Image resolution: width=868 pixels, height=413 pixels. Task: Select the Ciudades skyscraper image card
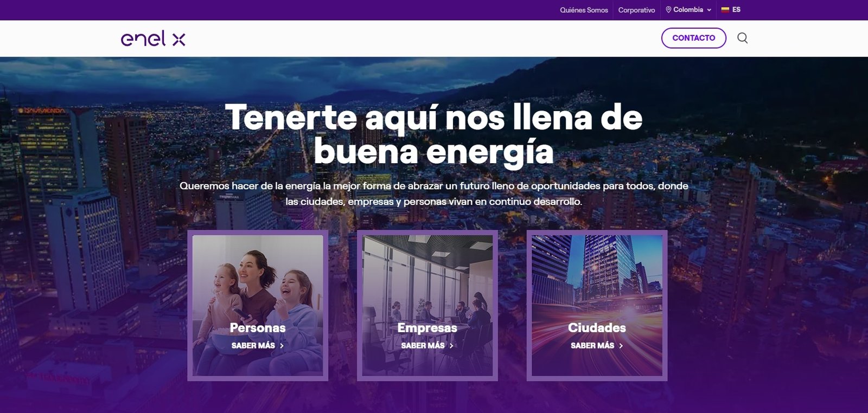(597, 305)
